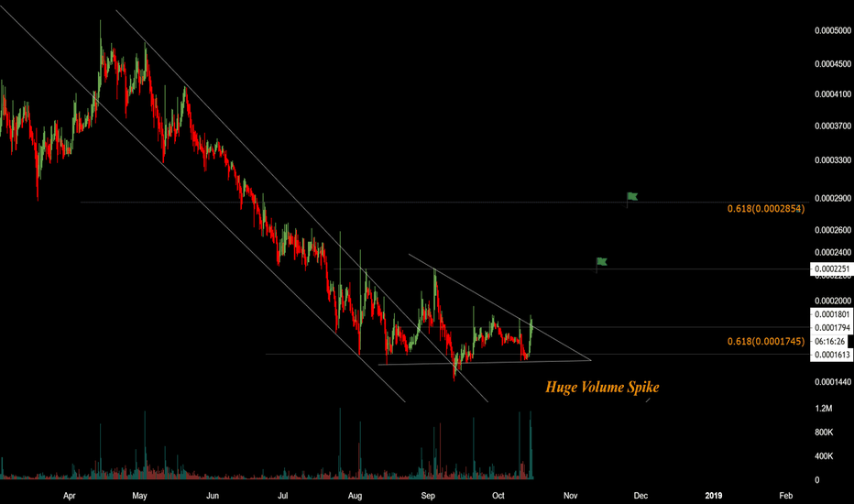Click the 0.0001440 price axis value

click(833, 382)
